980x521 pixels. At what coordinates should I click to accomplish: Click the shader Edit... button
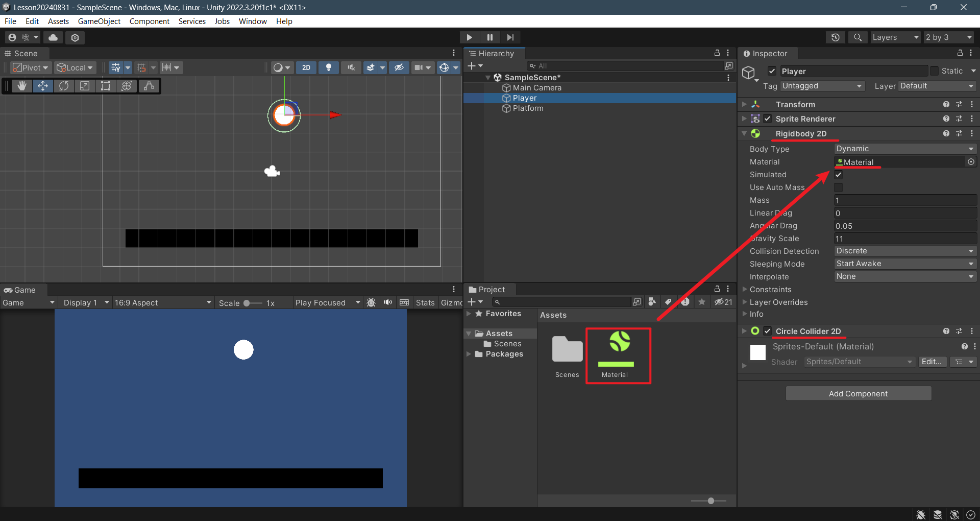932,362
